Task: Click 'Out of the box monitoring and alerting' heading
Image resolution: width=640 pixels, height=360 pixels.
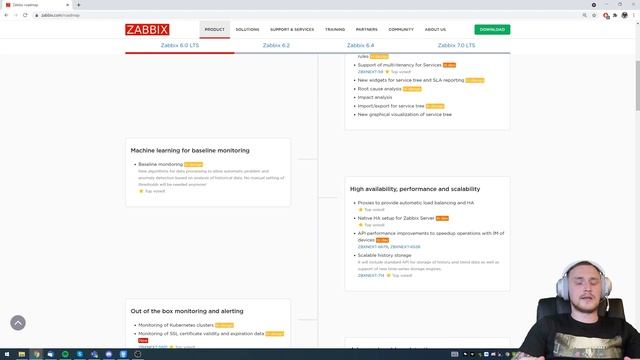Action: pyautogui.click(x=187, y=311)
